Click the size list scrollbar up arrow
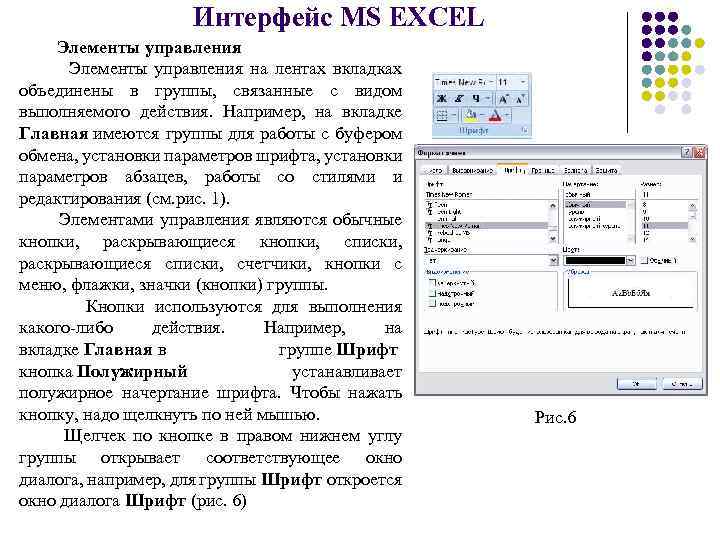 [692, 206]
